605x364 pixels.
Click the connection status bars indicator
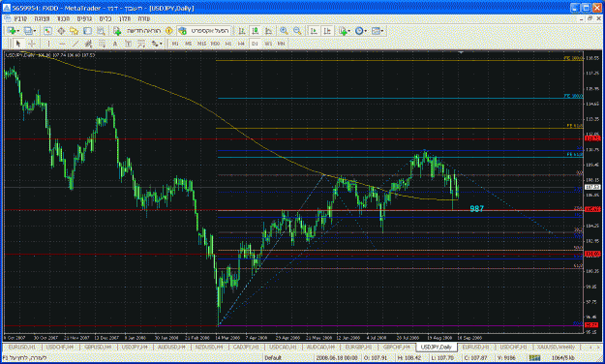click(534, 358)
